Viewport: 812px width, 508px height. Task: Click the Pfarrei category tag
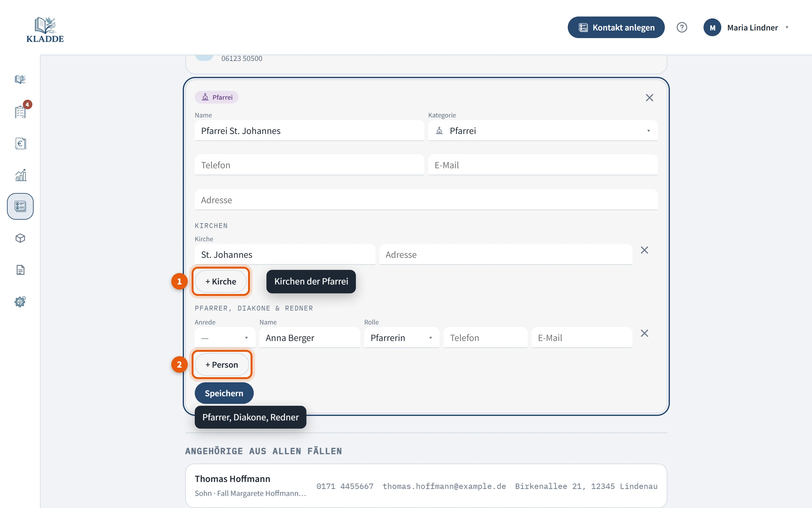coord(216,97)
